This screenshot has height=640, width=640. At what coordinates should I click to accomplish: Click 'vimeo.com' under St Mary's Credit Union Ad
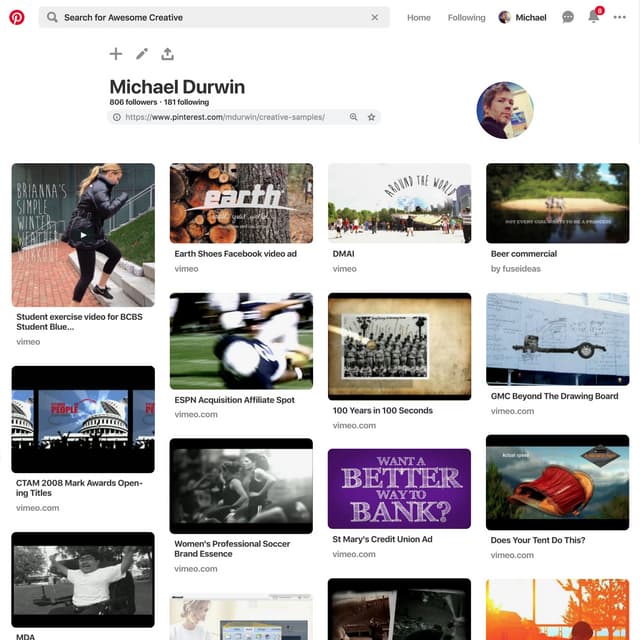tap(354, 554)
